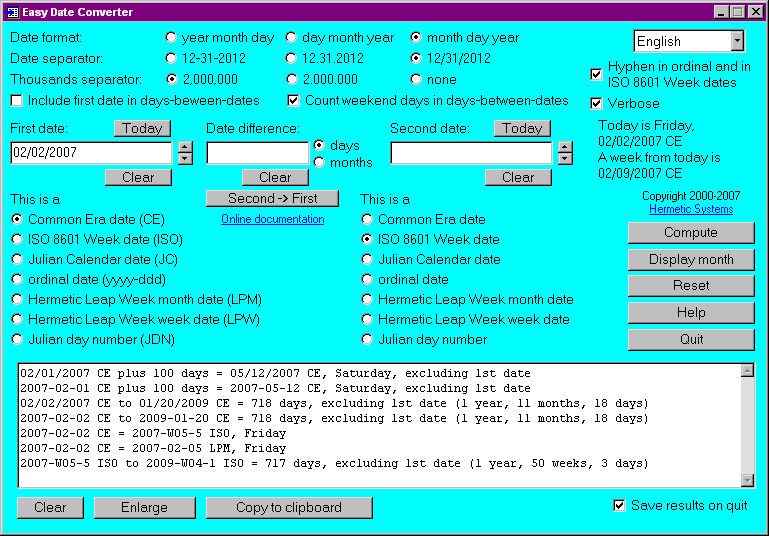Open Help
This screenshot has height=536, width=769.
click(x=691, y=312)
